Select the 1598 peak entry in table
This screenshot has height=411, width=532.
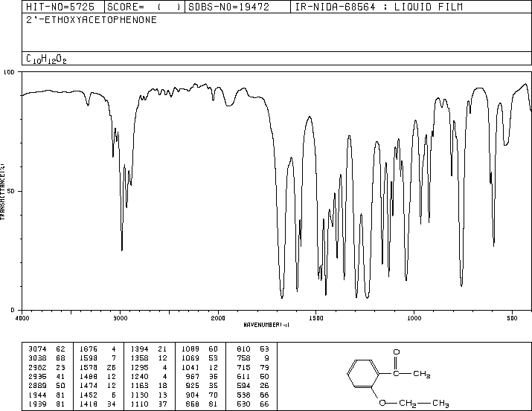point(97,357)
